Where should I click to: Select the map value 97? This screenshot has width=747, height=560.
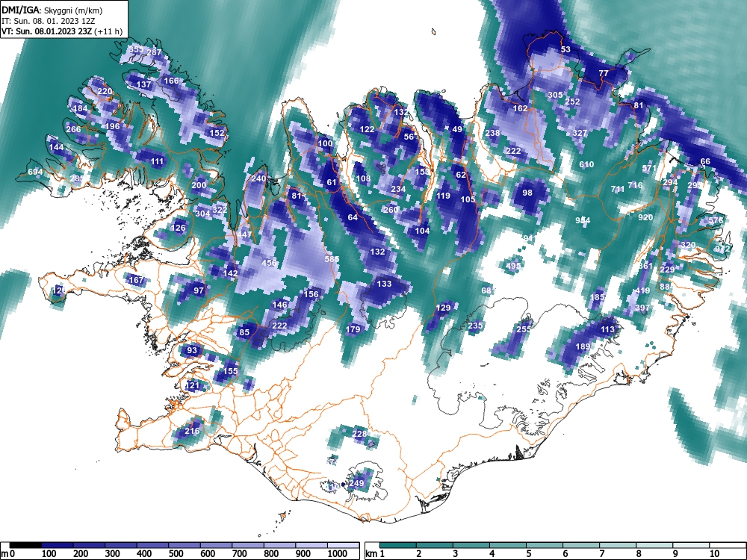[x=199, y=290]
